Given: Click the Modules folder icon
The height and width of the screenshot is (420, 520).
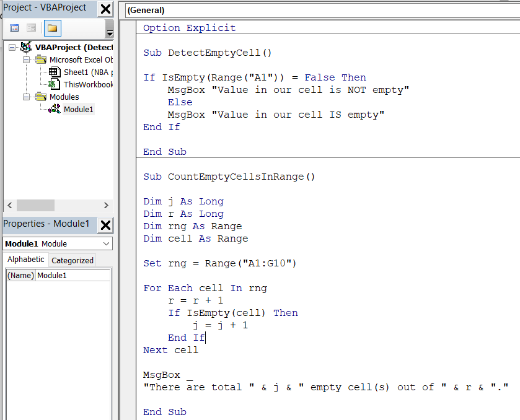Looking at the screenshot, I should pyautogui.click(x=41, y=97).
